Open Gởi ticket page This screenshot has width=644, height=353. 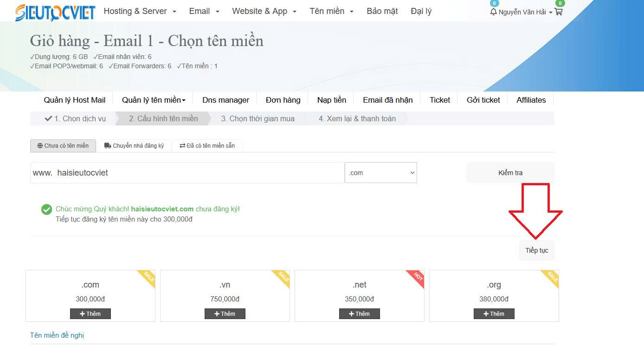click(x=483, y=100)
